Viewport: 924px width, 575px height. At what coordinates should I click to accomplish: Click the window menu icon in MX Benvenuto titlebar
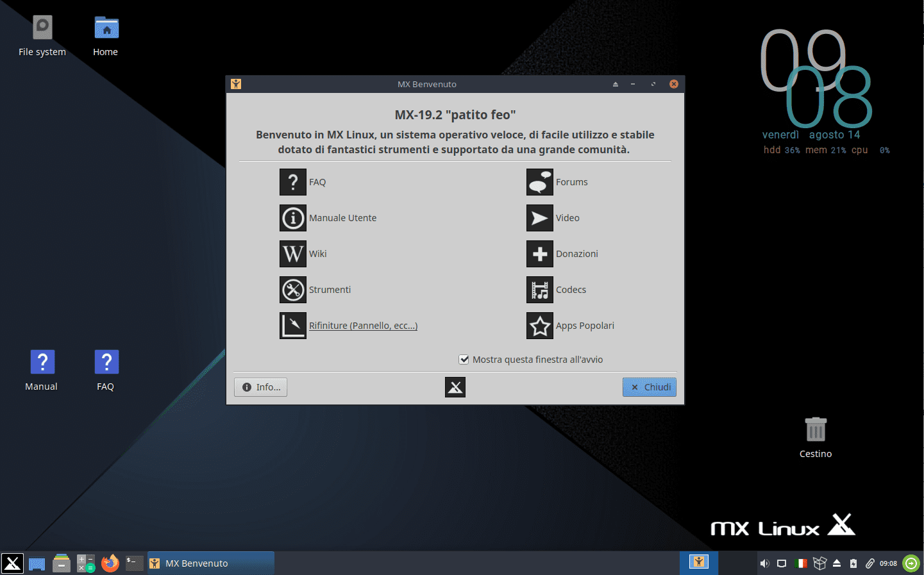pos(236,84)
